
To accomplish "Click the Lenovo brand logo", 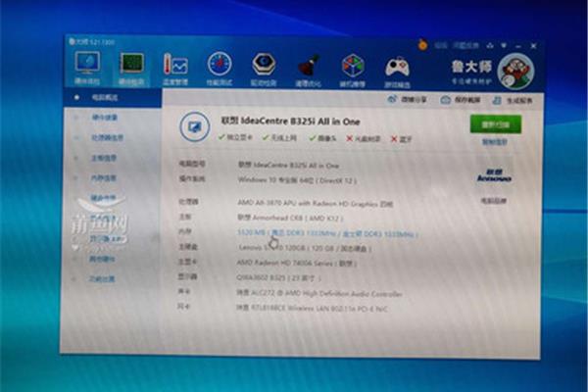I will click(x=494, y=175).
